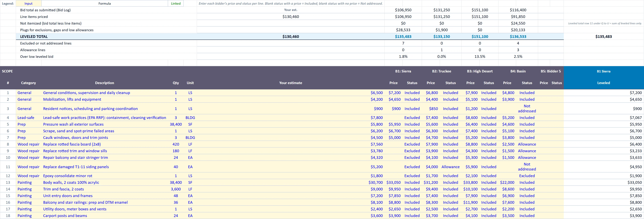The width and height of the screenshot is (644, 219).
Task: Click the 'Your estimate' column header
Action: click(291, 83)
